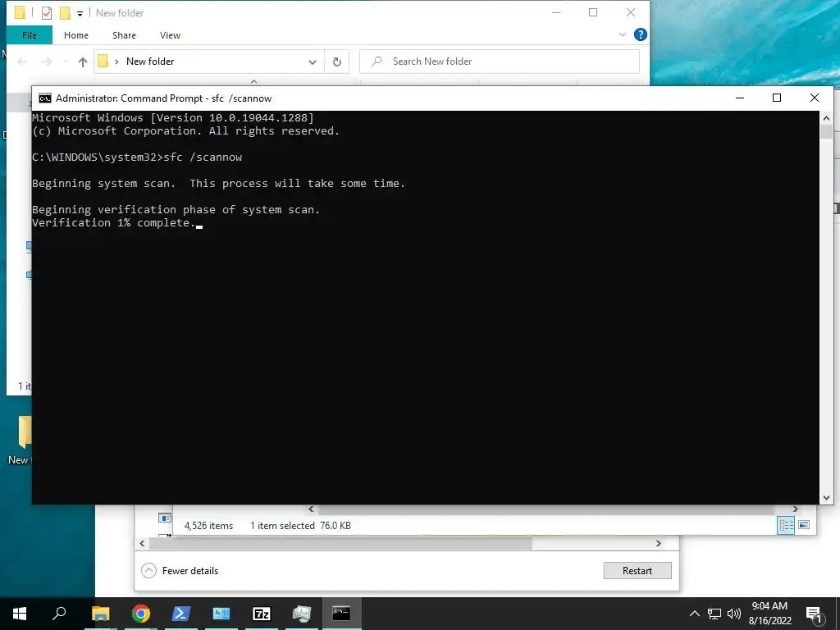Open File Explorer from the taskbar
The image size is (840, 630).
coord(100,614)
